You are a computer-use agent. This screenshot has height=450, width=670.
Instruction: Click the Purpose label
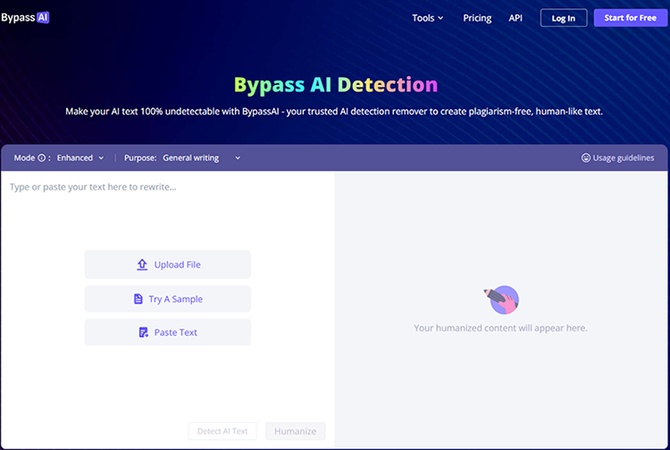point(140,158)
